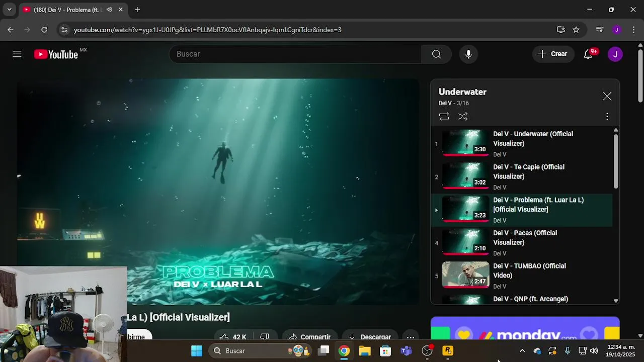Open Chrome profile J avatar
This screenshot has width=644, height=362.
617,30
